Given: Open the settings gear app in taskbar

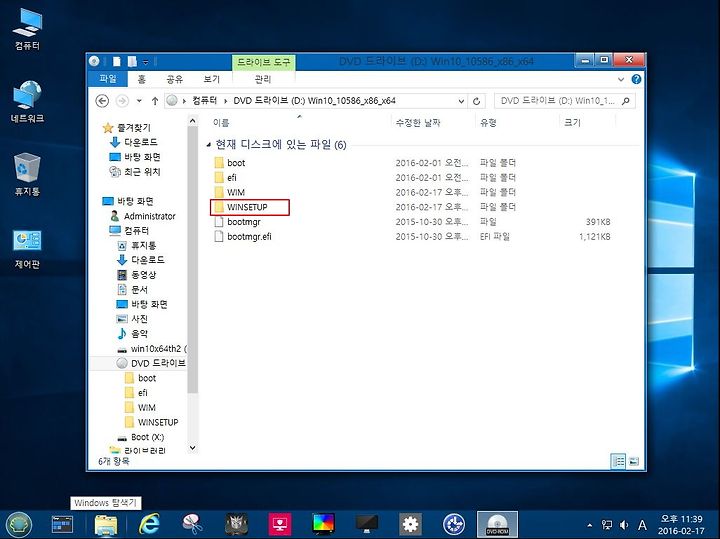Looking at the screenshot, I should coord(410,524).
